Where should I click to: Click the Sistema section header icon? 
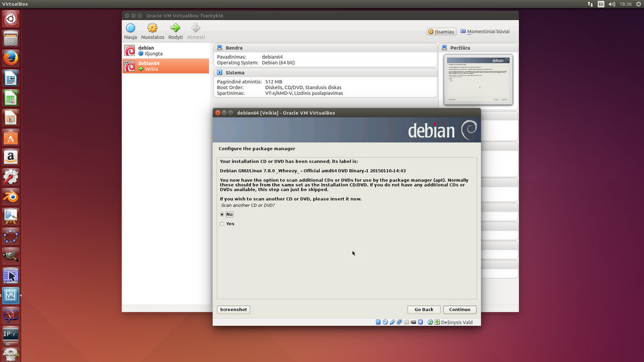coord(220,73)
